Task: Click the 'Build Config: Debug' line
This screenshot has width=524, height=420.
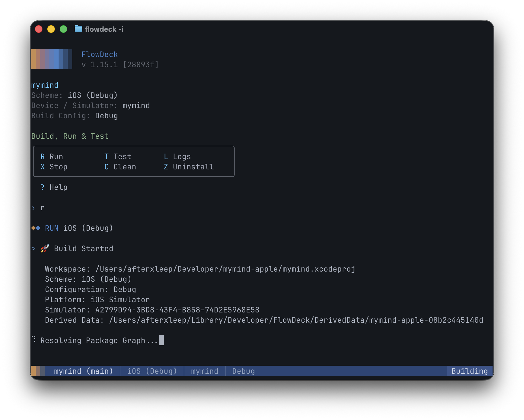Action: [74, 116]
